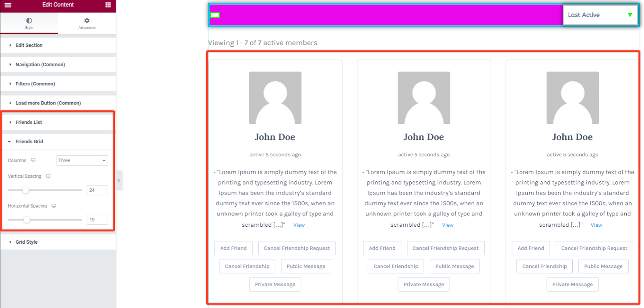Click Add Friend in the second card

click(382, 248)
